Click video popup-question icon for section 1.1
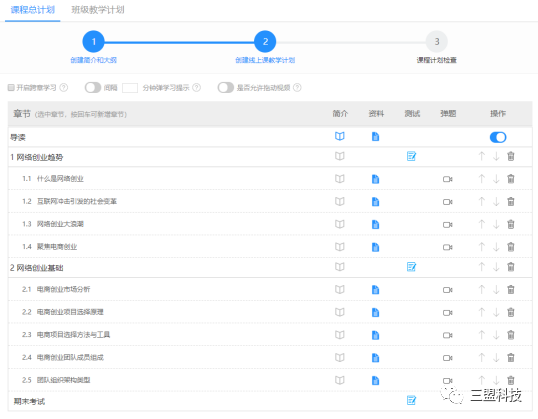Viewport: 538px width, 419px height. tap(447, 179)
